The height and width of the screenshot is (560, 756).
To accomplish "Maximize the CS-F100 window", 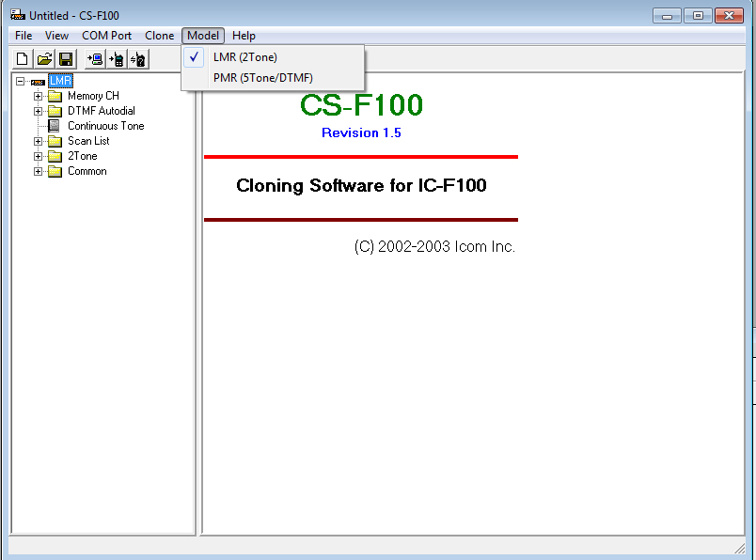I will pos(697,16).
